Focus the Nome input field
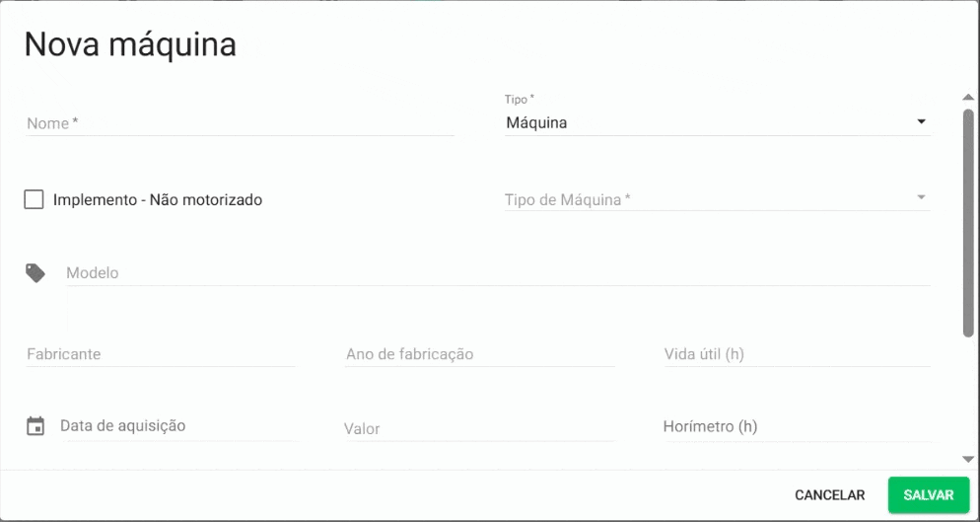 [x=240, y=123]
